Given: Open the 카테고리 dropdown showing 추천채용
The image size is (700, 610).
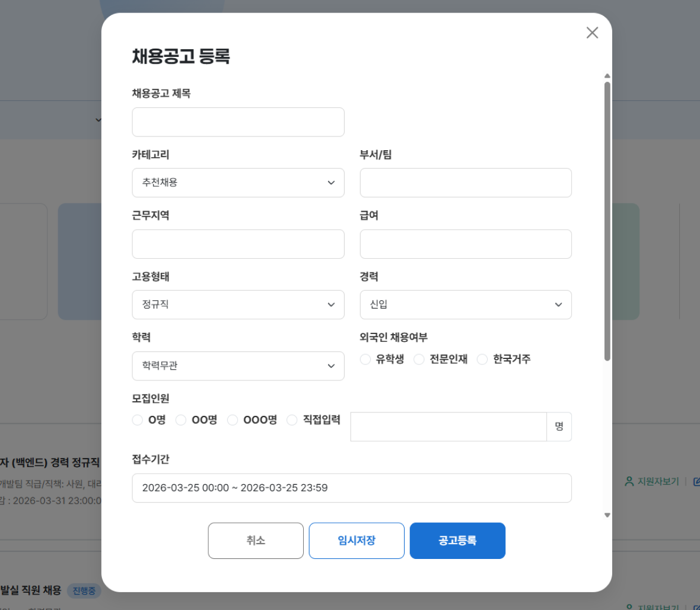Looking at the screenshot, I should (x=238, y=183).
